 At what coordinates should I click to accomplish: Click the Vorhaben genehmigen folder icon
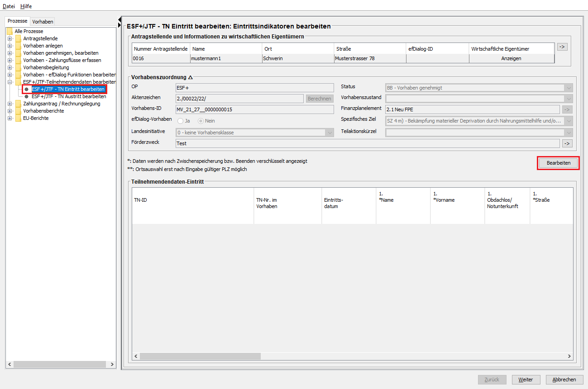tap(18, 53)
